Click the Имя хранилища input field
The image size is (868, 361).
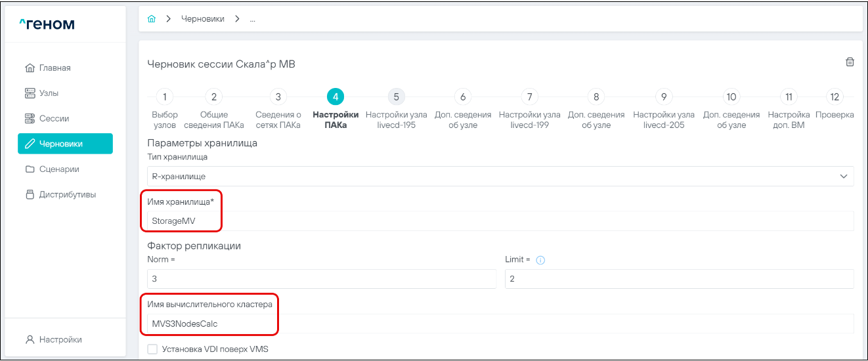(x=500, y=221)
